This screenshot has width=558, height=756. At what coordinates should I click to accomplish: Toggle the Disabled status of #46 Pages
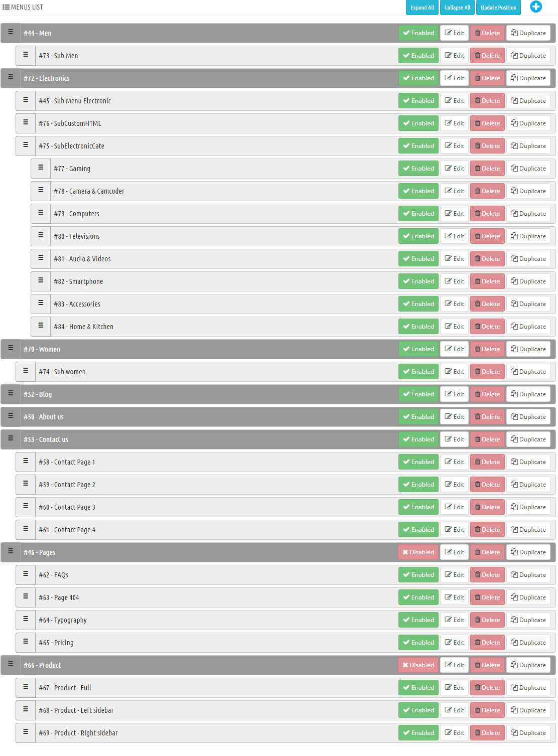tap(418, 552)
